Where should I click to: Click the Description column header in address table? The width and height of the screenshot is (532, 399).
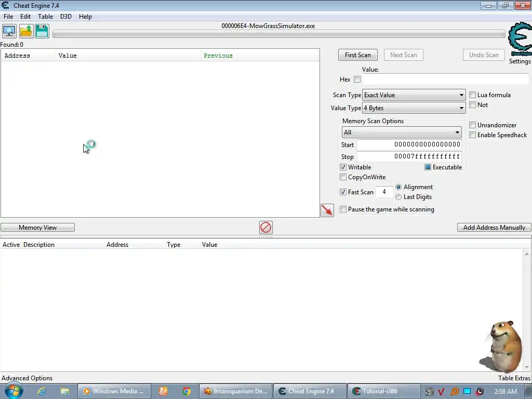[63, 245]
